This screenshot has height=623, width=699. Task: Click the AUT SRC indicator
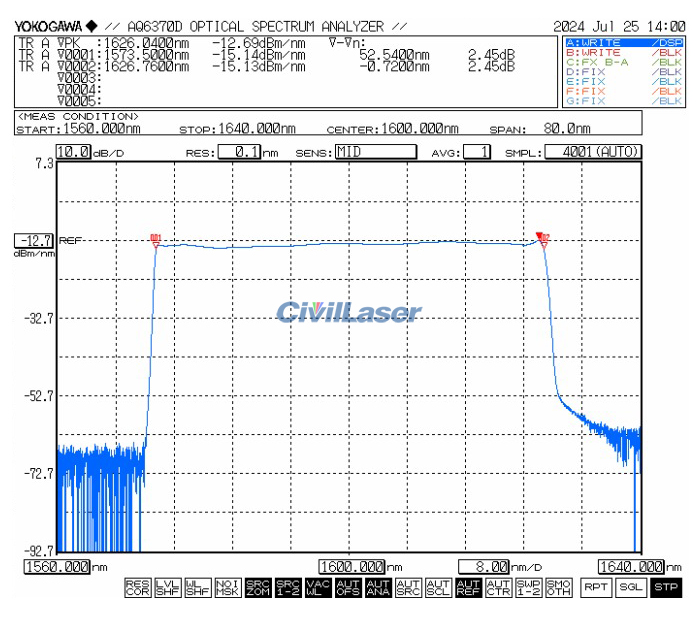pyautogui.click(x=408, y=587)
